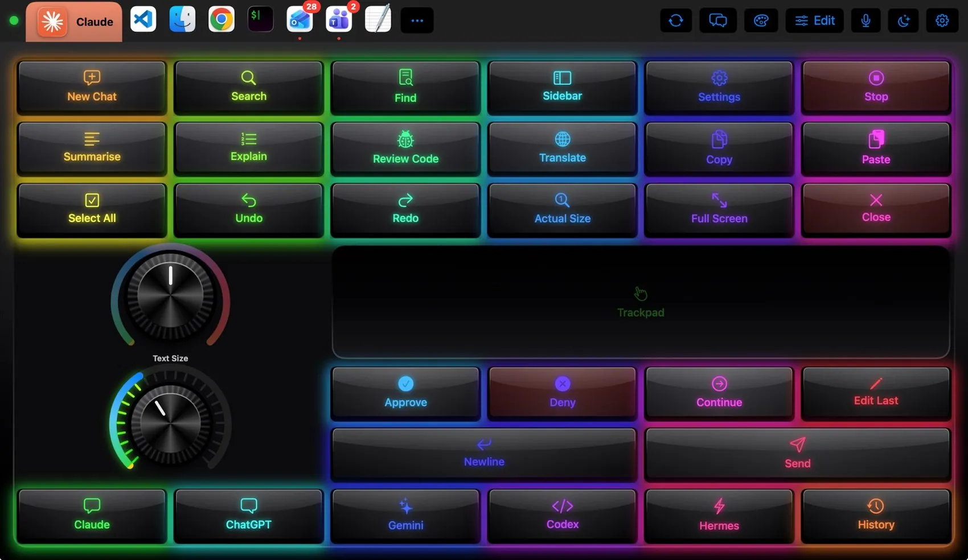
Task: Switch to the Finder app icon
Action: click(182, 20)
